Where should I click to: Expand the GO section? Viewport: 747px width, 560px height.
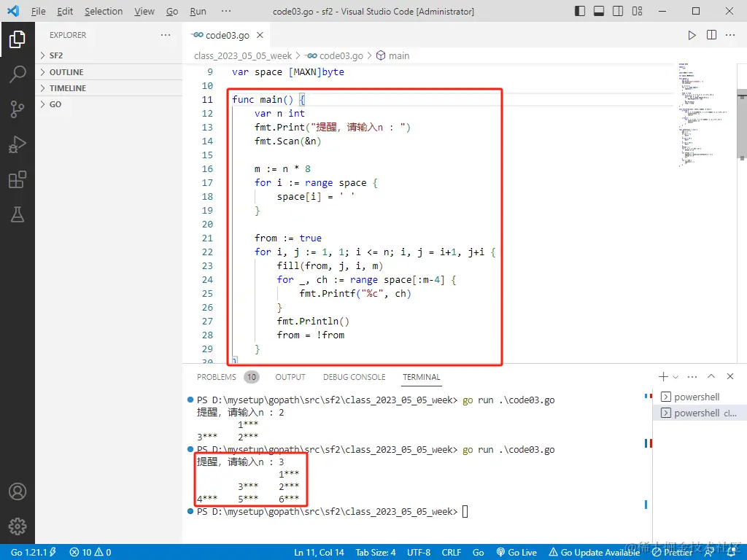pyautogui.click(x=109, y=104)
